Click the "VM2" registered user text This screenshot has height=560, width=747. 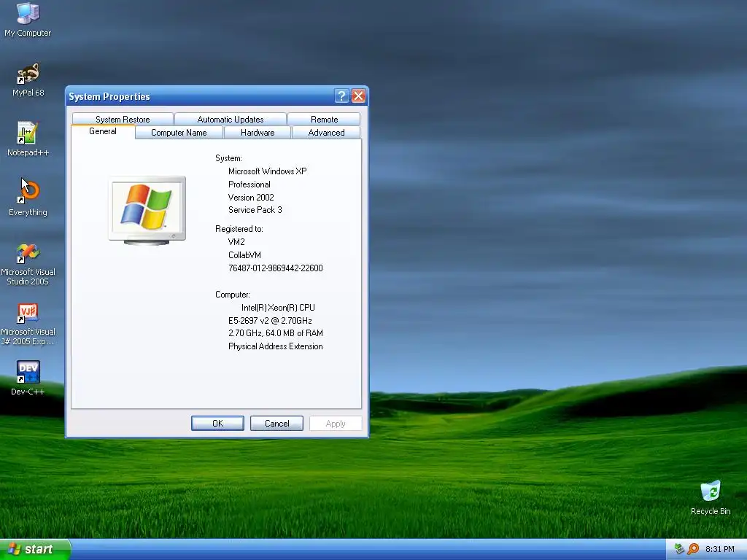[236, 242]
